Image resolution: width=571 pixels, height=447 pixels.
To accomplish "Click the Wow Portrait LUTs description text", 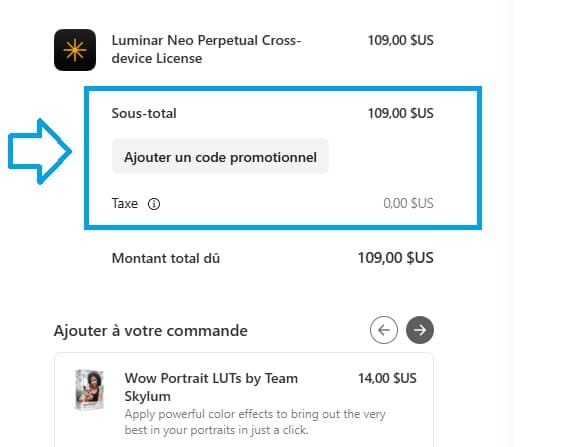I will [255, 422].
